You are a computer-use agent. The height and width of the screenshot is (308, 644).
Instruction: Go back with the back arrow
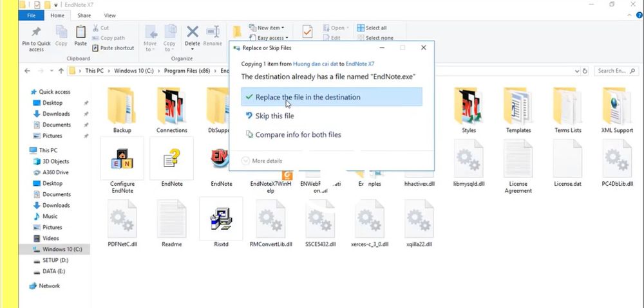pos(27,71)
